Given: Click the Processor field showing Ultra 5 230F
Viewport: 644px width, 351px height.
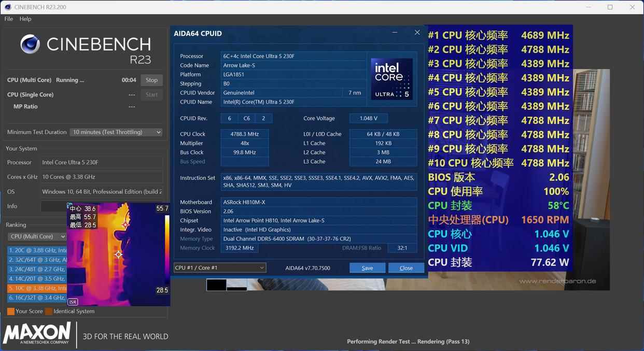Looking at the screenshot, I should click(102, 162).
